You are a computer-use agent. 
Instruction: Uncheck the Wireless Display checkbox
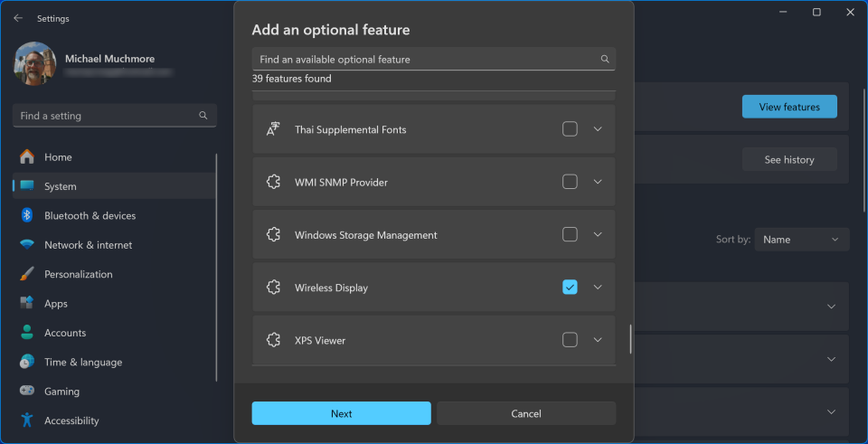coord(570,287)
